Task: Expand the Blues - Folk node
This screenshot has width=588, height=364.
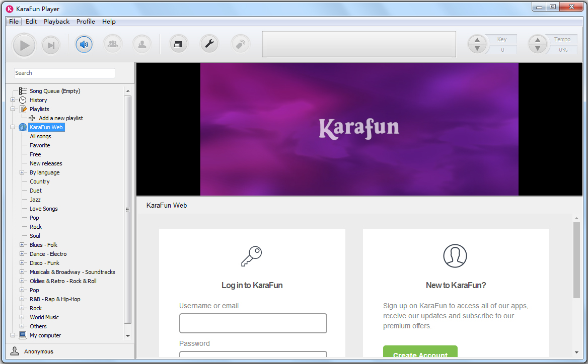Action: pyautogui.click(x=22, y=245)
